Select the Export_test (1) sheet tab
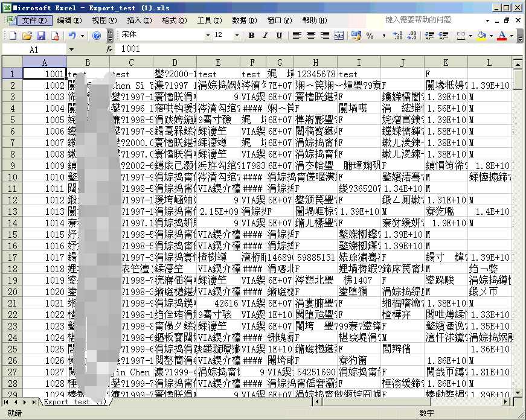Screen dimensions: 526x420 tap(75, 401)
